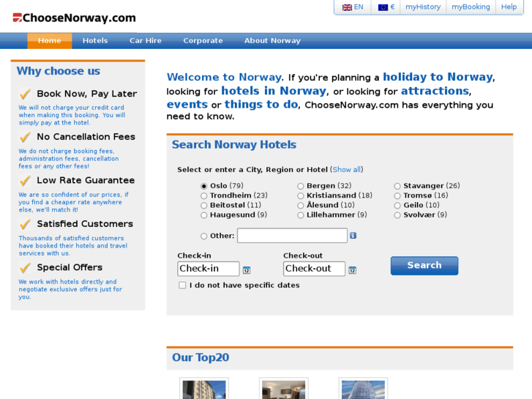The width and height of the screenshot is (532, 399).
Task: Click the Satisfied Customers heading
Action: pyautogui.click(x=85, y=224)
